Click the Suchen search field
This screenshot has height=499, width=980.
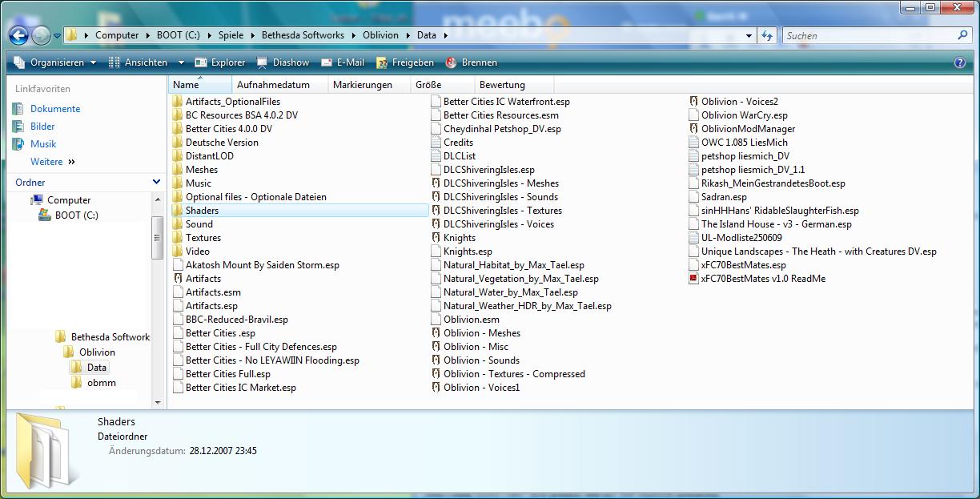coord(869,35)
